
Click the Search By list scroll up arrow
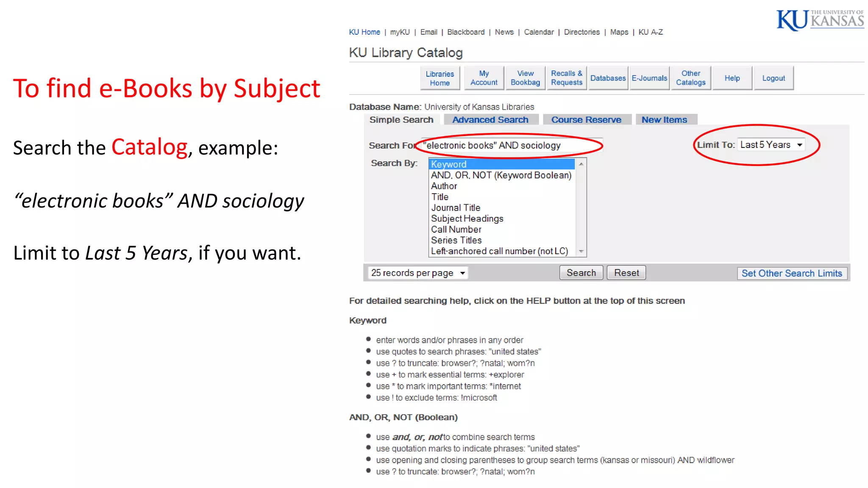tap(581, 164)
